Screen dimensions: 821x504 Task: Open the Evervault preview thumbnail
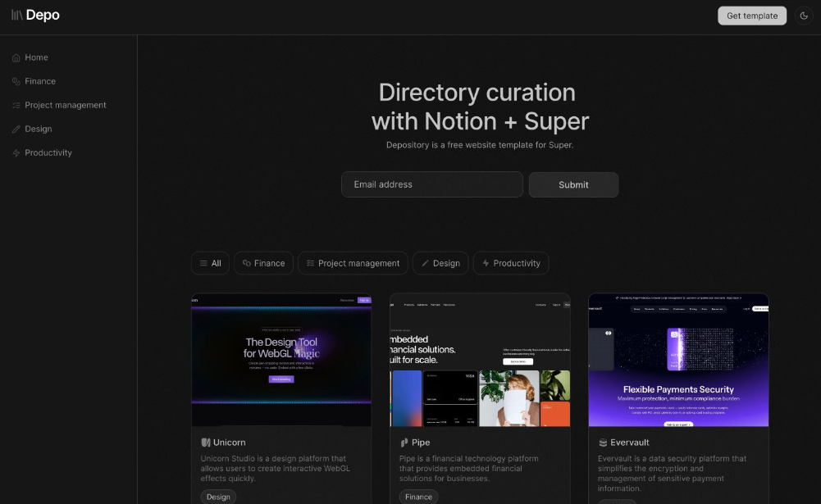click(x=678, y=360)
